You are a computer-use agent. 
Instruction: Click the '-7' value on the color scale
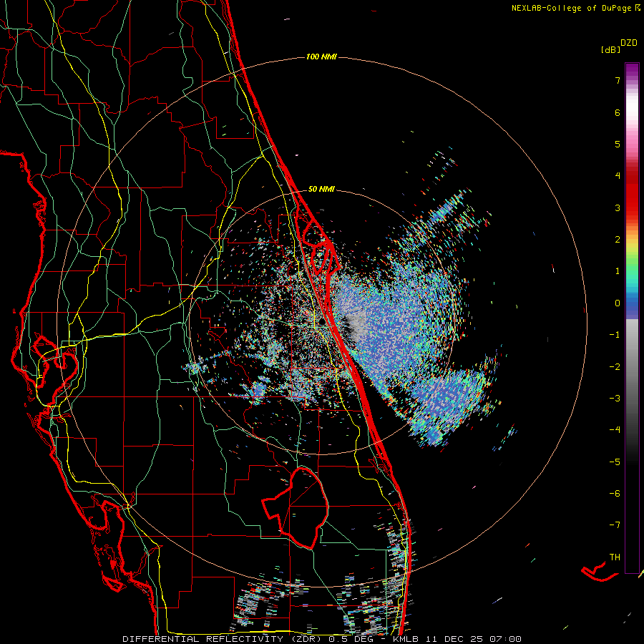point(615,525)
